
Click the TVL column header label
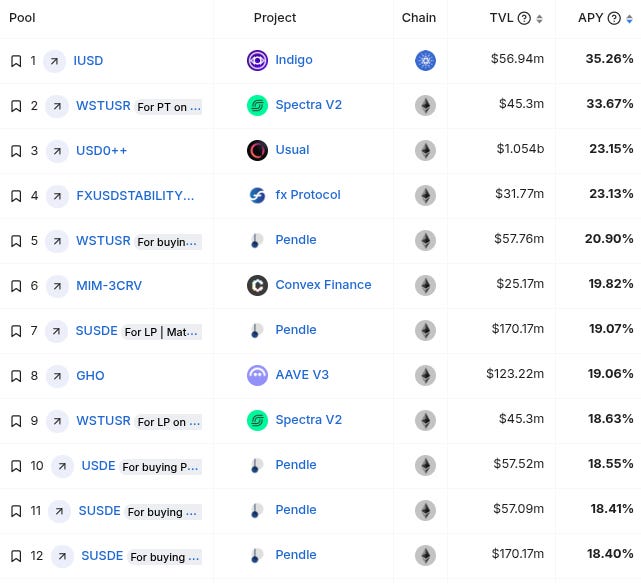click(x=502, y=18)
